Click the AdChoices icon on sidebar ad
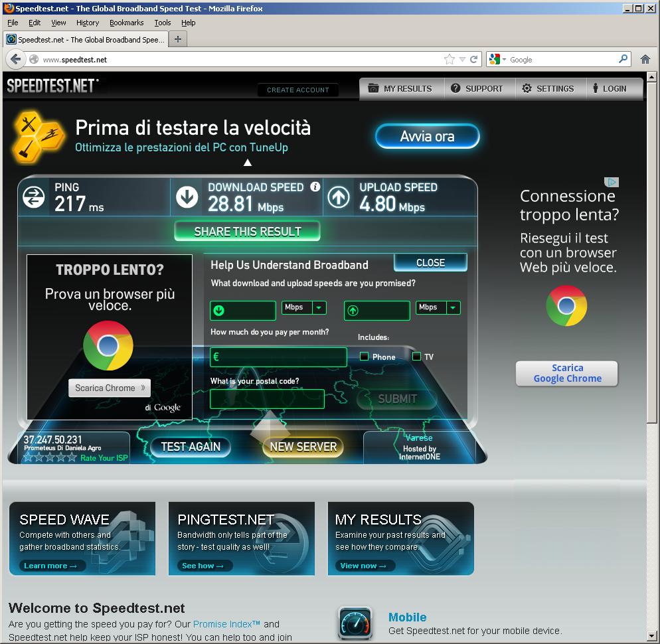The width and height of the screenshot is (660, 644). [x=612, y=182]
